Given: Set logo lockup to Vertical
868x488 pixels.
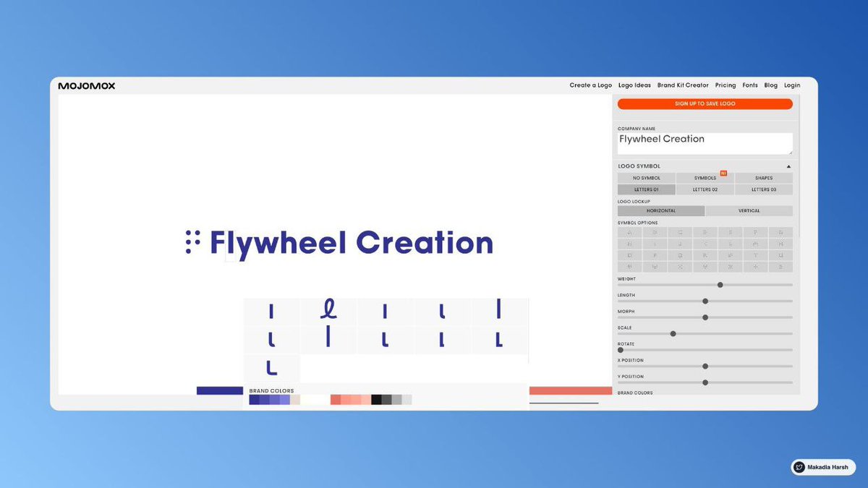Looking at the screenshot, I should (x=749, y=211).
